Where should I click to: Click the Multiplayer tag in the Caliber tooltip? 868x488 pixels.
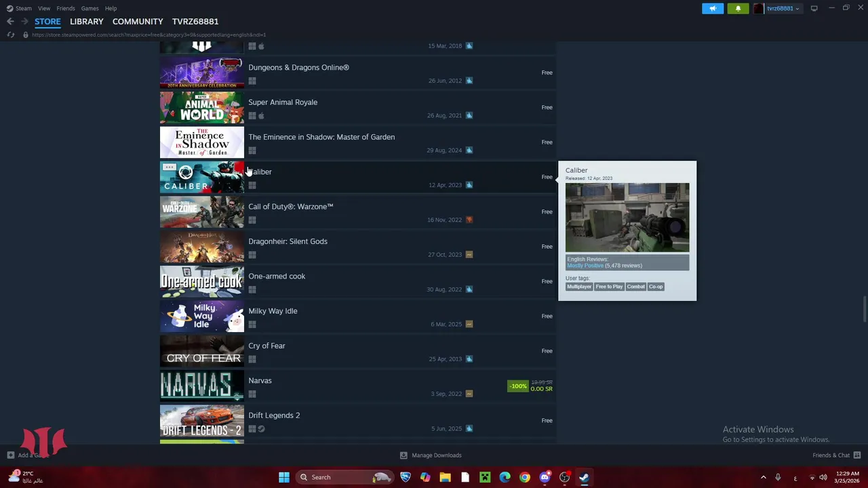(x=579, y=287)
